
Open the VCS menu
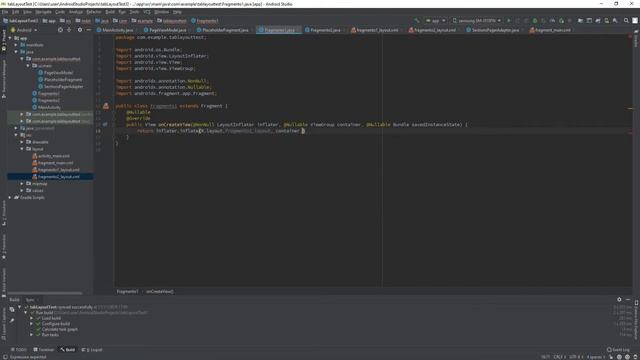pyautogui.click(x=147, y=12)
